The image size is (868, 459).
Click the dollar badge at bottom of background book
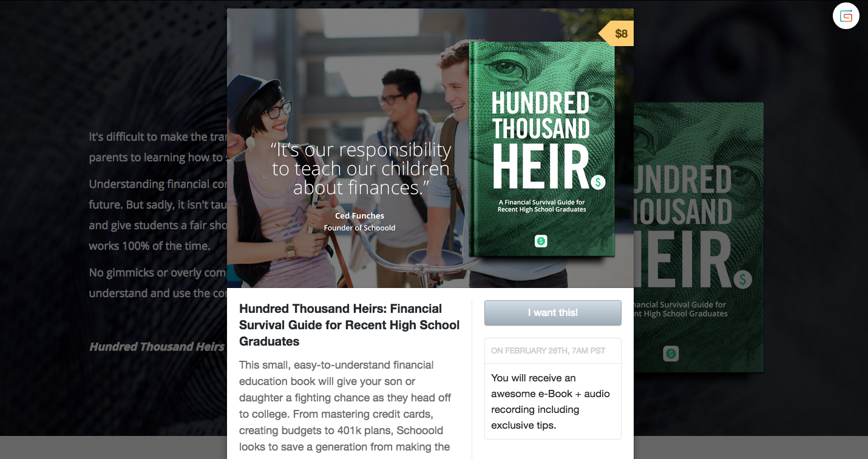671,353
